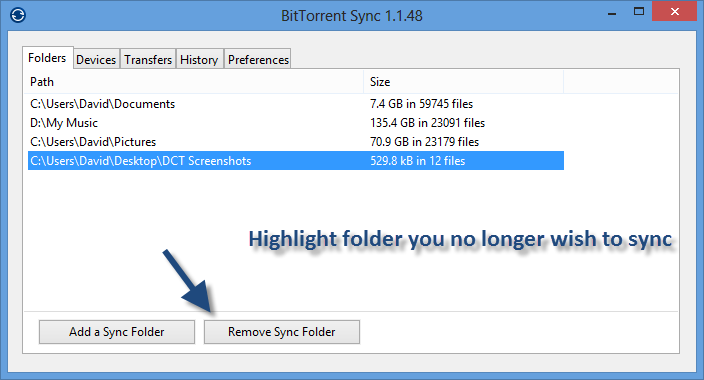Sort folders by the Path column header
The width and height of the screenshot is (704, 380).
point(194,82)
